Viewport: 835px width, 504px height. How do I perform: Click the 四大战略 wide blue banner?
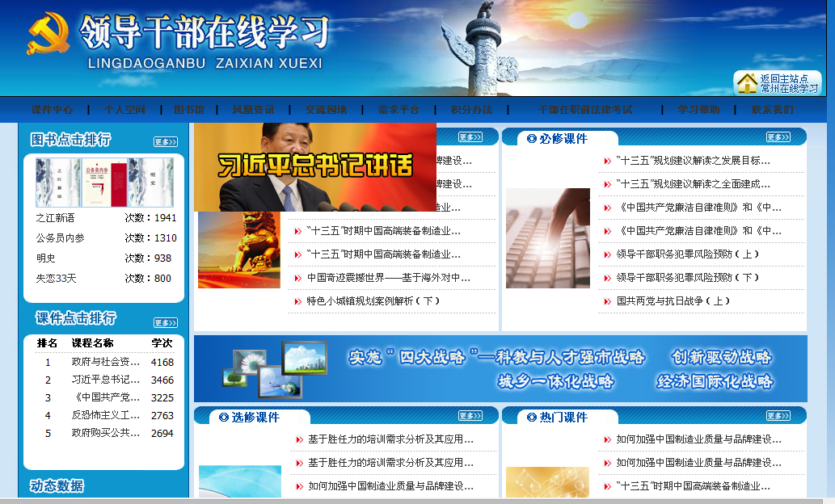tap(500, 368)
